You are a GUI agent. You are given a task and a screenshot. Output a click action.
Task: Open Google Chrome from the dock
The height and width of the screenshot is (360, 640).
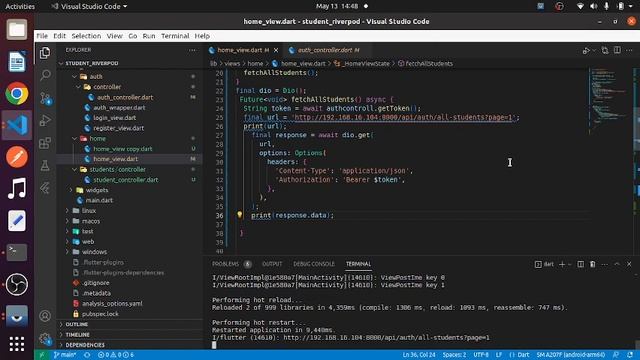pyautogui.click(x=17, y=93)
